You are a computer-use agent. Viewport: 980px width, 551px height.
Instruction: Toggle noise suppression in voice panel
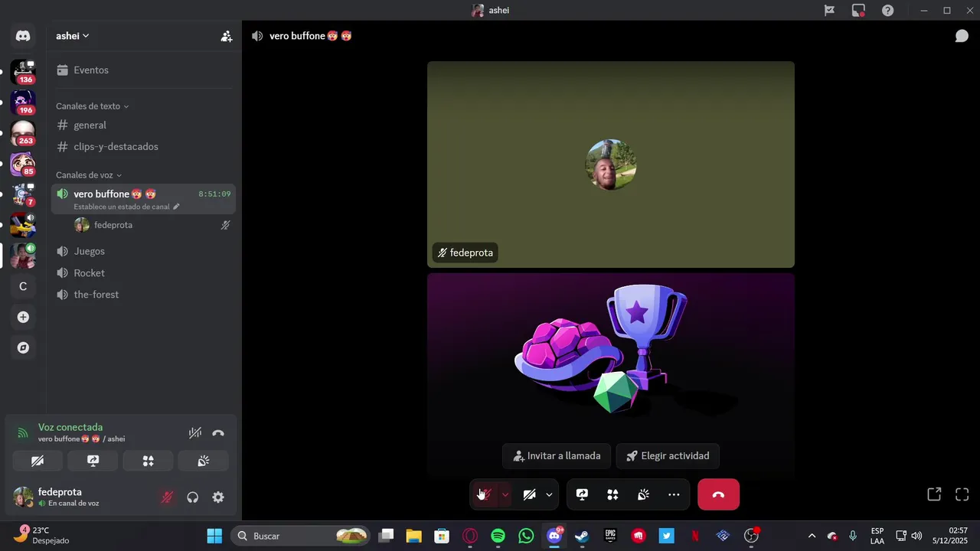point(195,433)
